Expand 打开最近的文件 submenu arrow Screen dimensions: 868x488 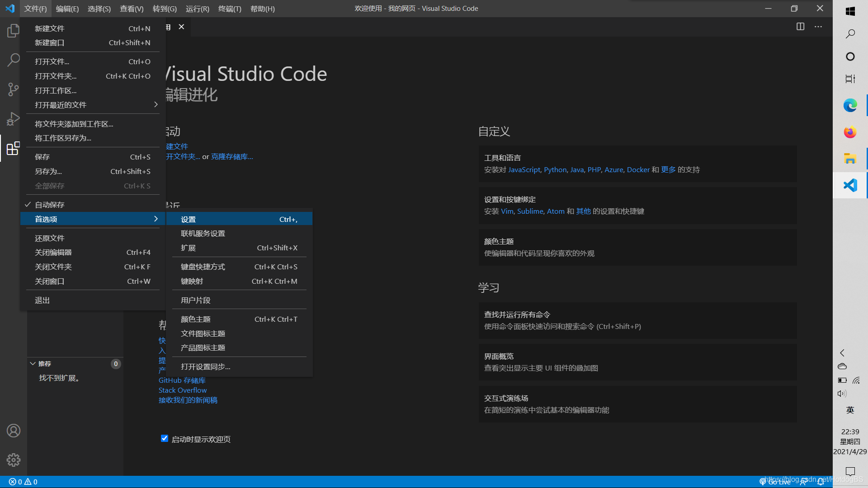pos(155,105)
